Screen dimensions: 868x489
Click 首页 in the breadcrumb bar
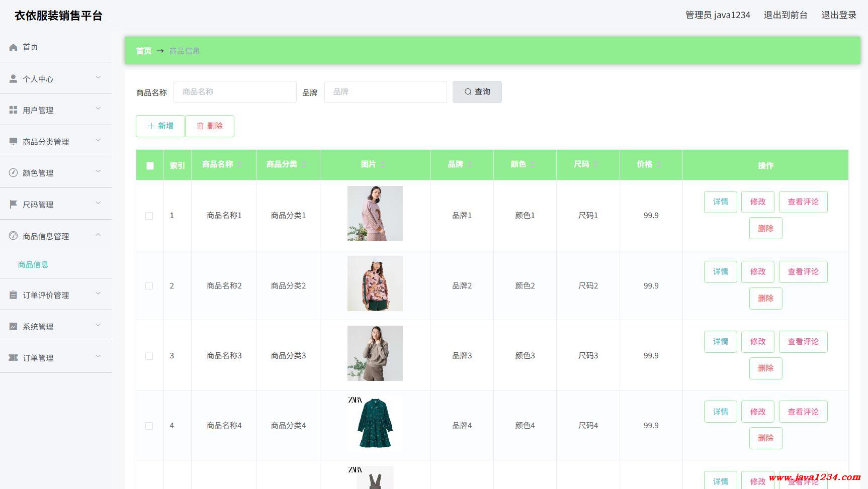coord(144,51)
